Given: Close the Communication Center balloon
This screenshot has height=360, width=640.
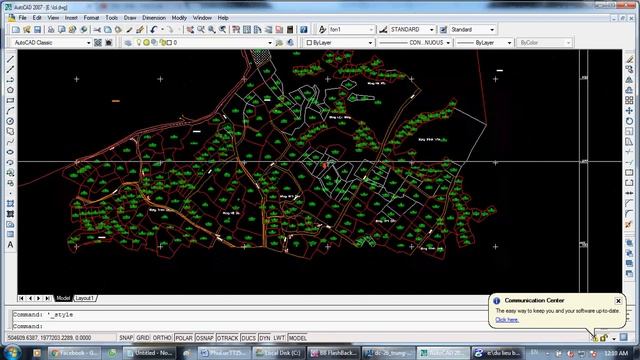Looking at the screenshot, I should pos(618,301).
